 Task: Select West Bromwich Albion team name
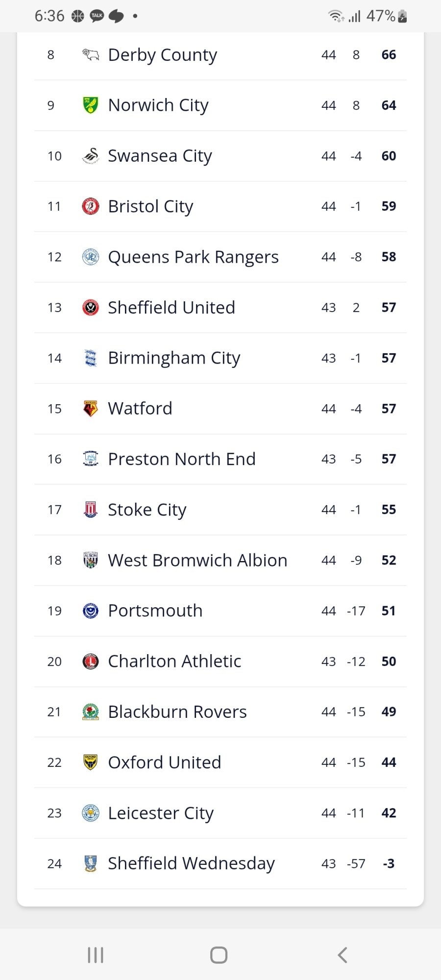(197, 560)
